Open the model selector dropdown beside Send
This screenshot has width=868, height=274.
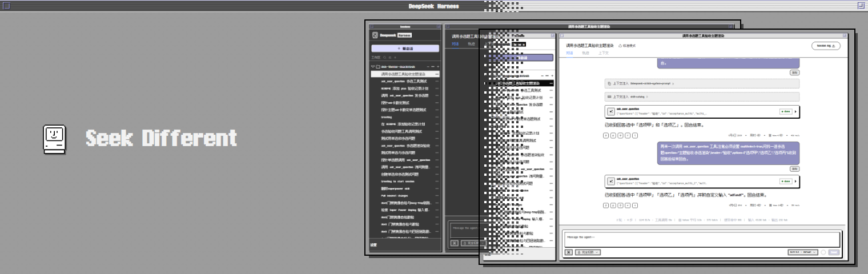[x=802, y=252]
